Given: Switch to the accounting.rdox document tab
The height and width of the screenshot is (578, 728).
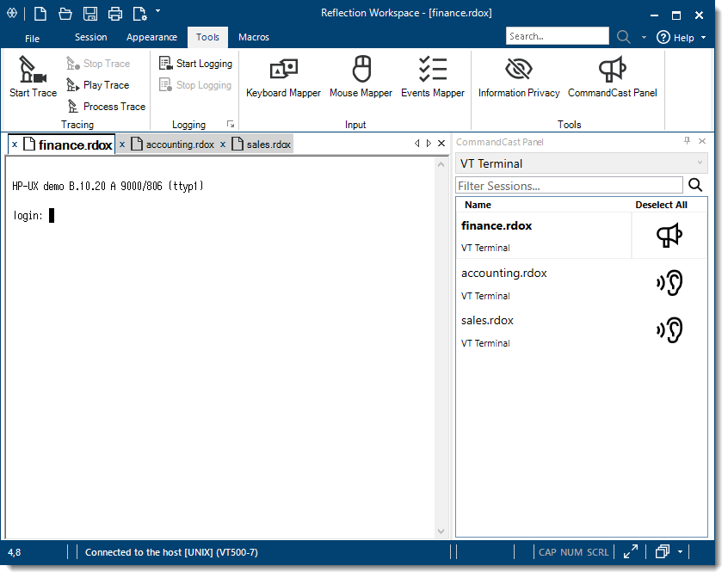Looking at the screenshot, I should tap(173, 144).
